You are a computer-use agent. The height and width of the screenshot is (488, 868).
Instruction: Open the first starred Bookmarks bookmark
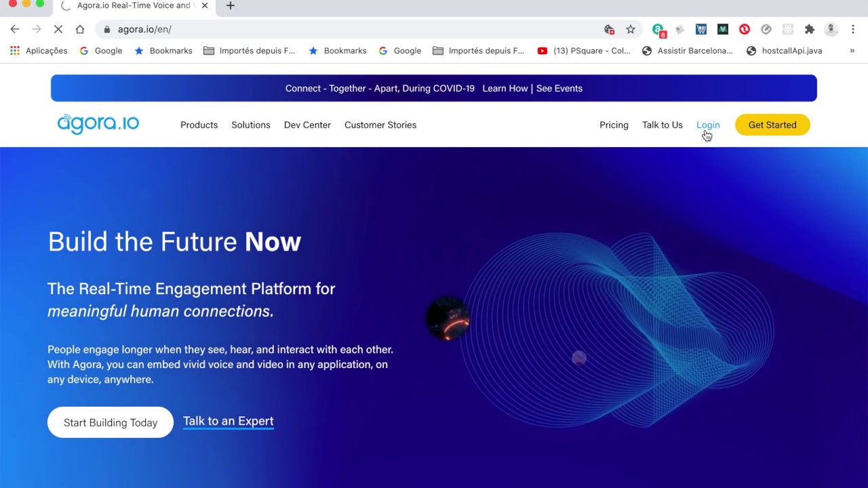[x=163, y=51]
